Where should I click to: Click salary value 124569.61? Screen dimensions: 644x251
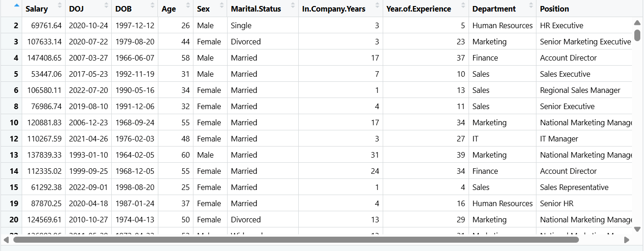tap(44, 220)
